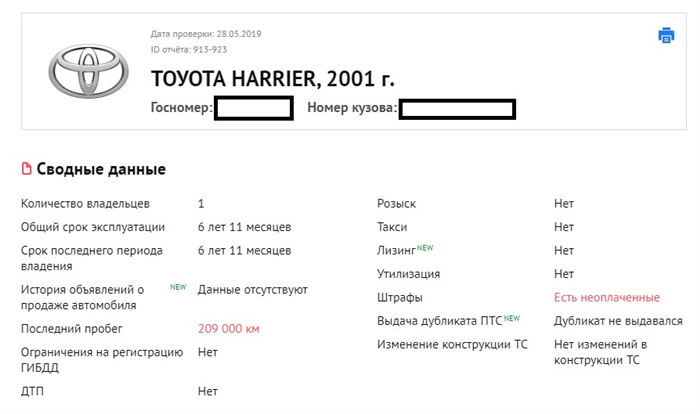Click the Выдача дубликата ПТС label
700x414 pixels.
439,321
